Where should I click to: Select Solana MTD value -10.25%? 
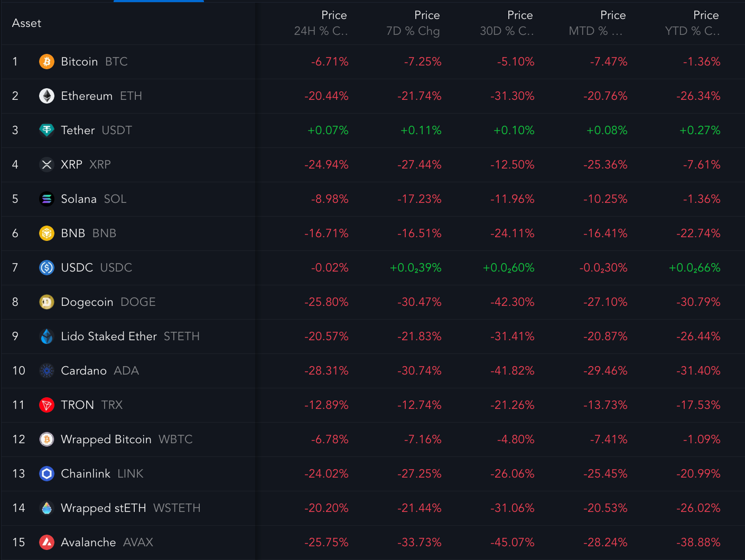(x=605, y=199)
